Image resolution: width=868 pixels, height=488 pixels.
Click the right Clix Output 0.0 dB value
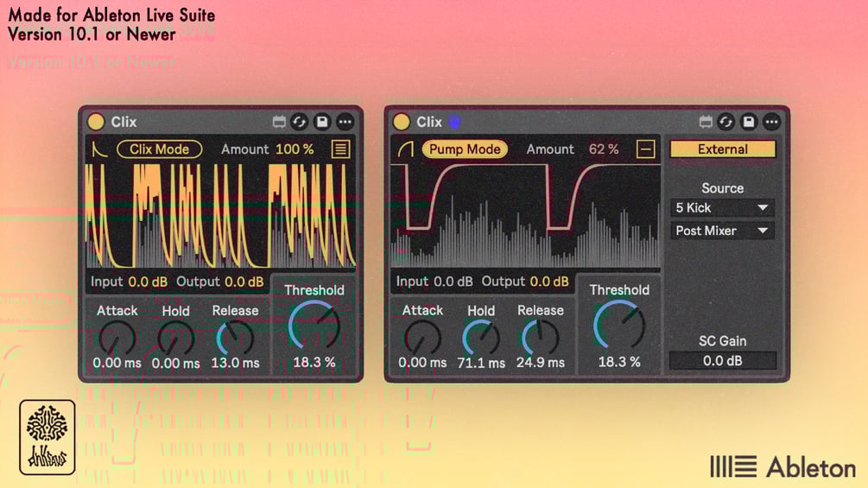pos(549,282)
